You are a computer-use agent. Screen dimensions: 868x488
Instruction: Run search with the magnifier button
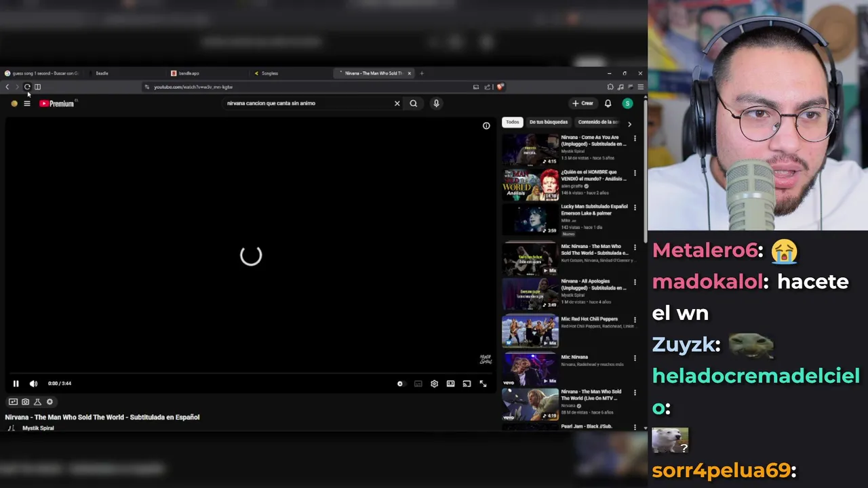413,104
